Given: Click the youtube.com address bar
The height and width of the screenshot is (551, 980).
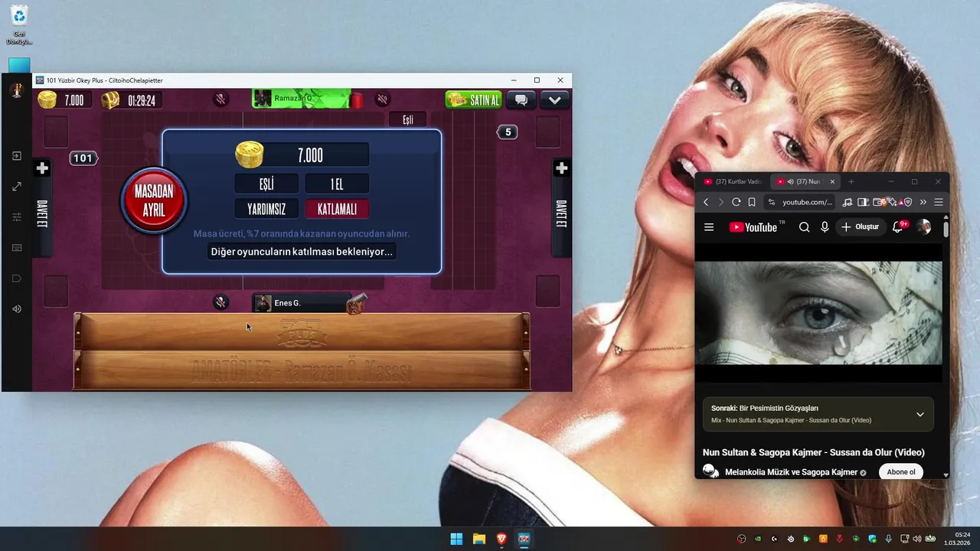Looking at the screenshot, I should (x=799, y=202).
